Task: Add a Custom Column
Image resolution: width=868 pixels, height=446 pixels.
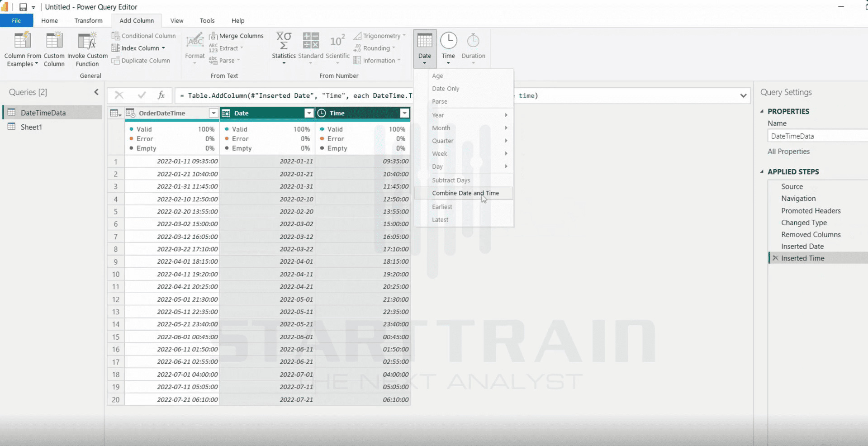Action: [x=54, y=49]
